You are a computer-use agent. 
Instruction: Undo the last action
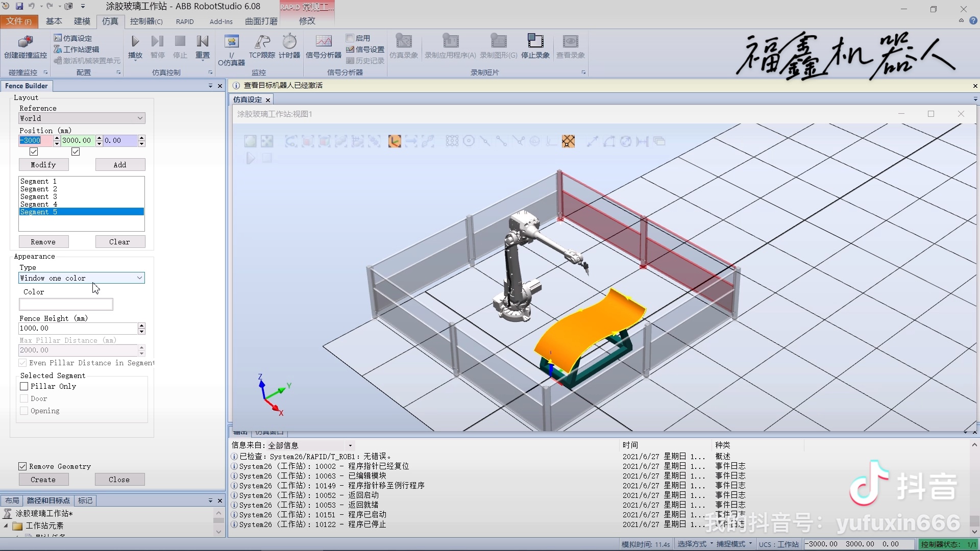pyautogui.click(x=32, y=6)
